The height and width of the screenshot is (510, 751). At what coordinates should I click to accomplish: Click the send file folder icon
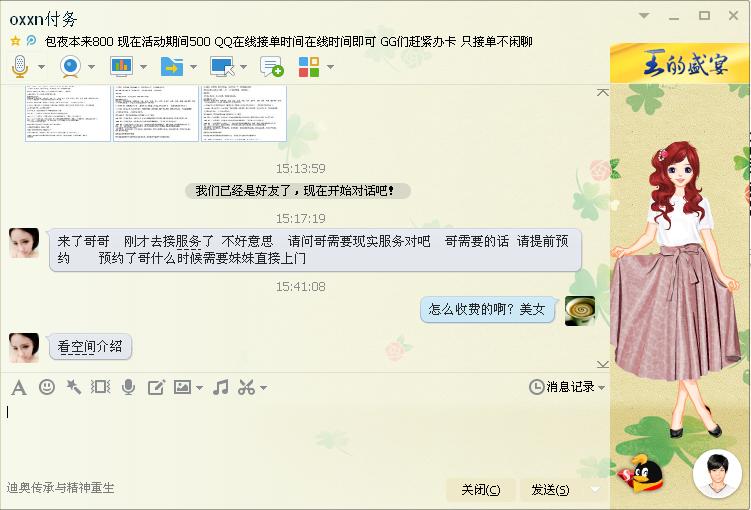click(172, 66)
